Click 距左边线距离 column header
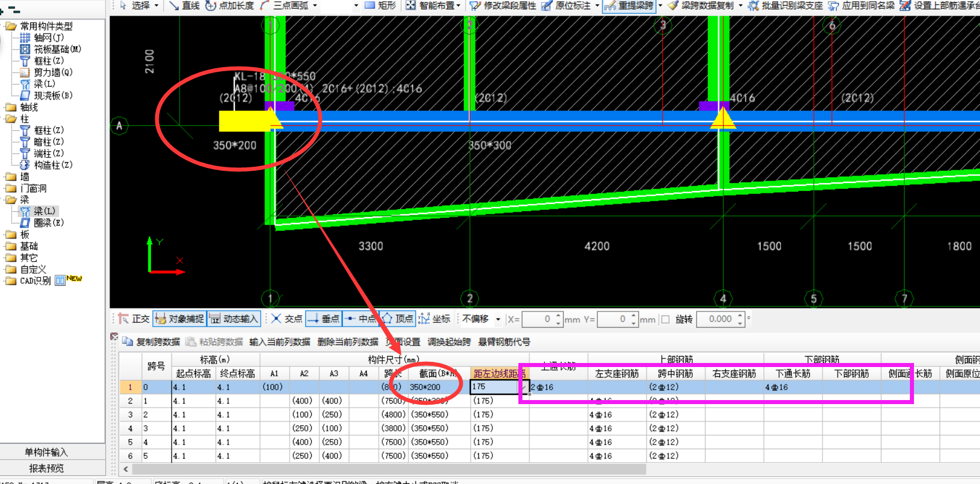Image resolution: width=980 pixels, height=484 pixels. 499,374
